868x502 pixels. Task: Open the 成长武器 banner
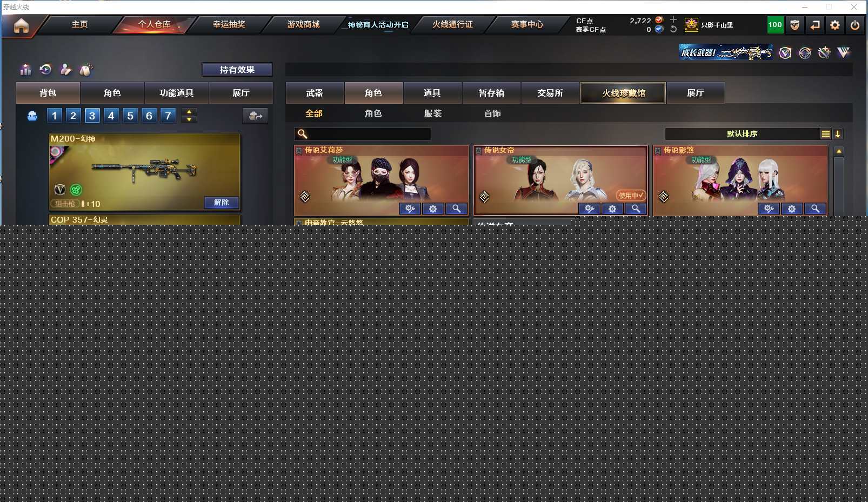click(726, 52)
